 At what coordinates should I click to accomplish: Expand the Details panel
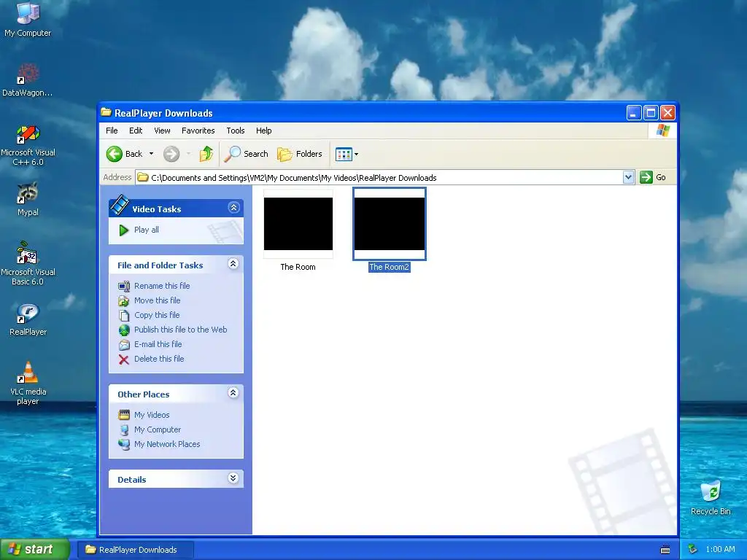(233, 478)
